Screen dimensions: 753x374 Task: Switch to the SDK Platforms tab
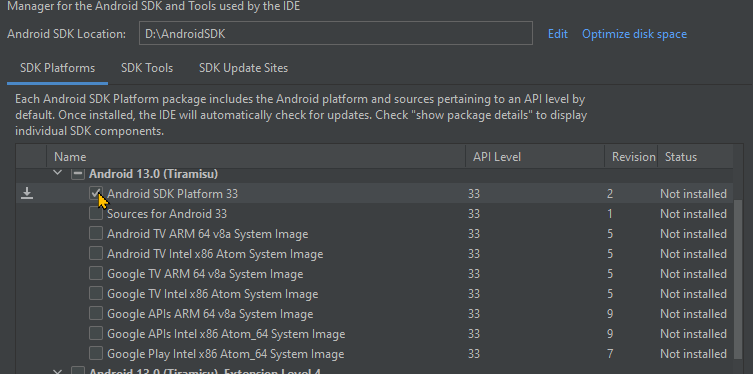tap(58, 68)
